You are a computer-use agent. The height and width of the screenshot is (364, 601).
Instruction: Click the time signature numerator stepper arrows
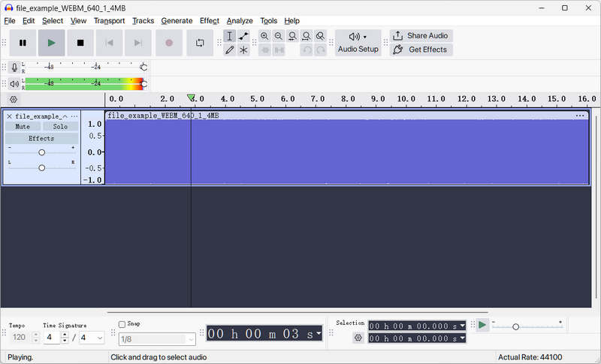pos(65,337)
